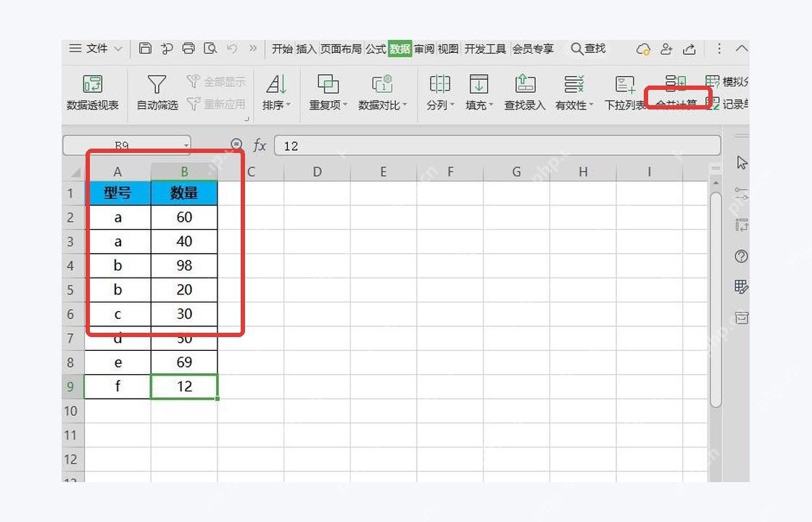Screen dimensions: 812x522
Task: Click the fx insert function icon
Action: pos(260,146)
